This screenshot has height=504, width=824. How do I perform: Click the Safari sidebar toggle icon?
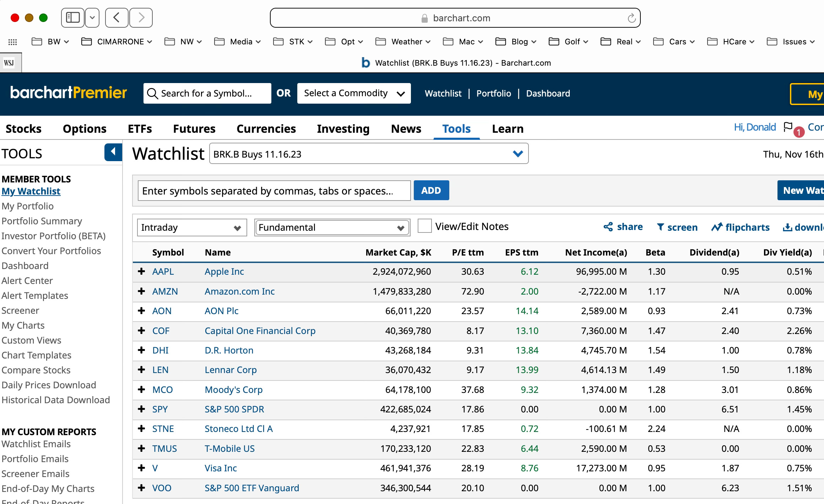73,18
